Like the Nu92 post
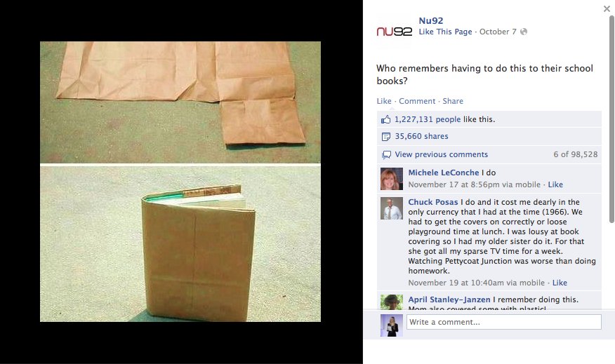 [x=384, y=101]
